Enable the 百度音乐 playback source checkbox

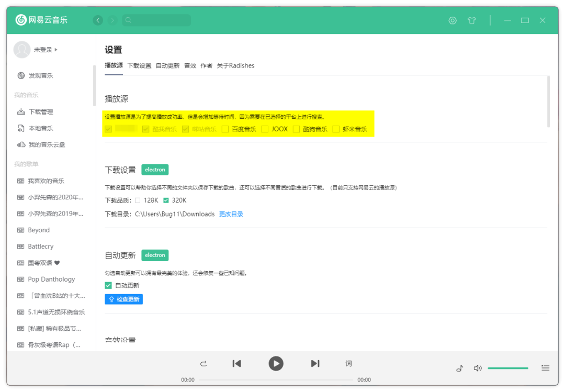[x=225, y=129]
